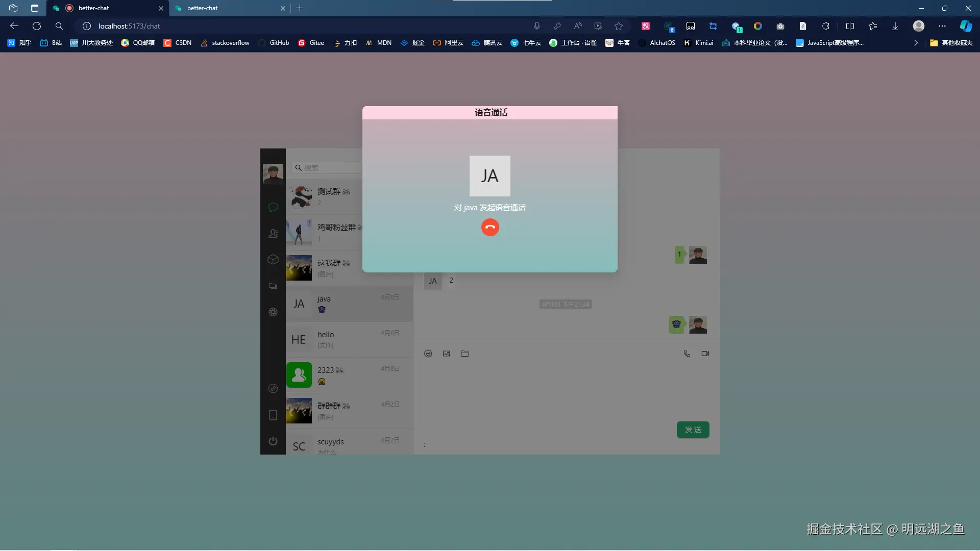
Task: Click the aperture icon in left sidebar
Action: [x=273, y=312]
